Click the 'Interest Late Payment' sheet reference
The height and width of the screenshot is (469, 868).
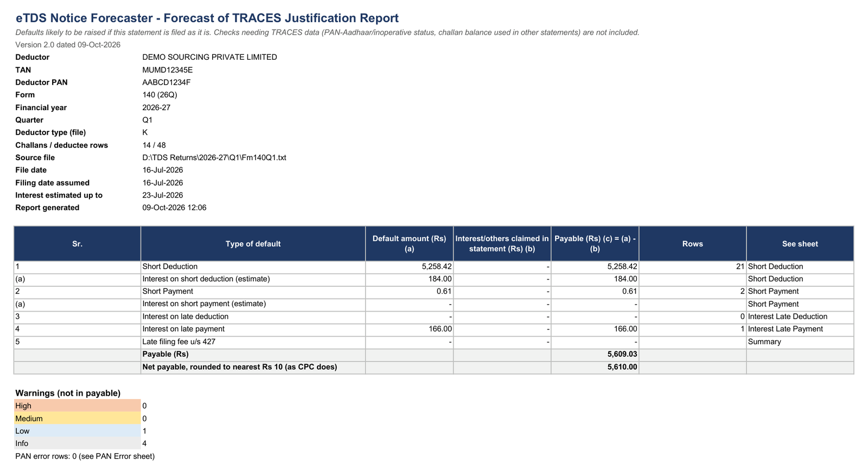click(x=800, y=329)
